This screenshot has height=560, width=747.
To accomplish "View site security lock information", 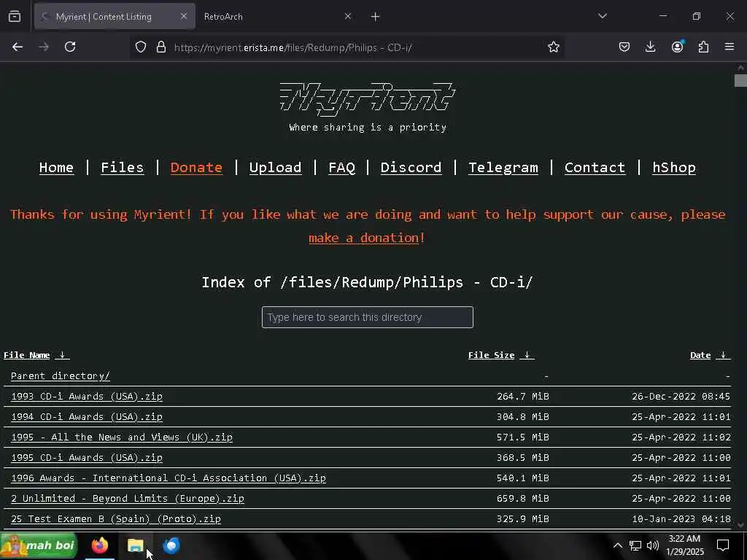I will point(161,47).
